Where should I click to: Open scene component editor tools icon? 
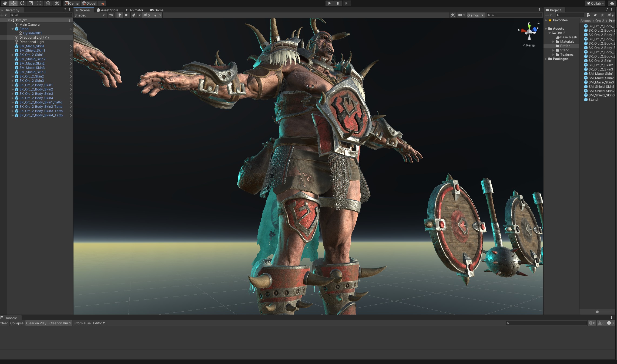[x=453, y=15]
